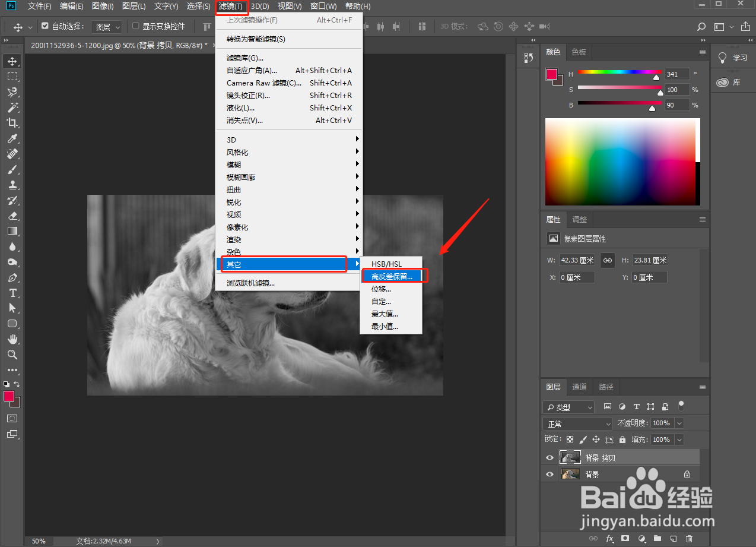Create a new layer icon
Viewport: 756px width, 547px height.
pos(673,539)
